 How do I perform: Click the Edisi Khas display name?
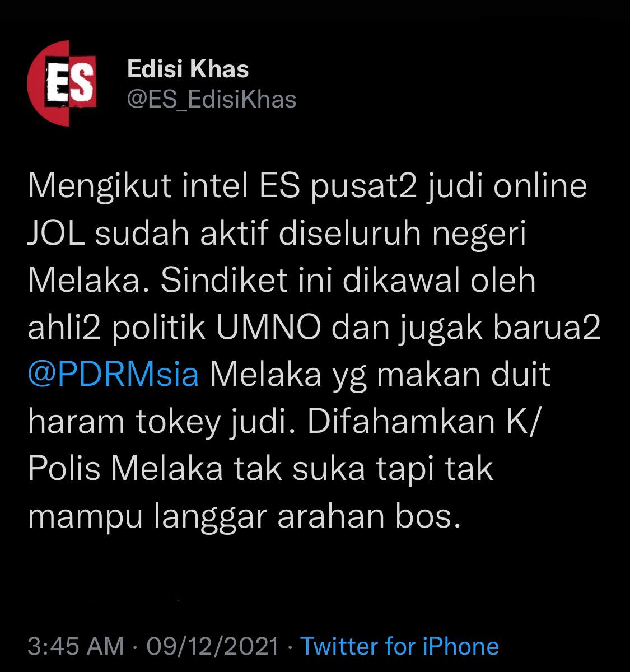click(188, 69)
